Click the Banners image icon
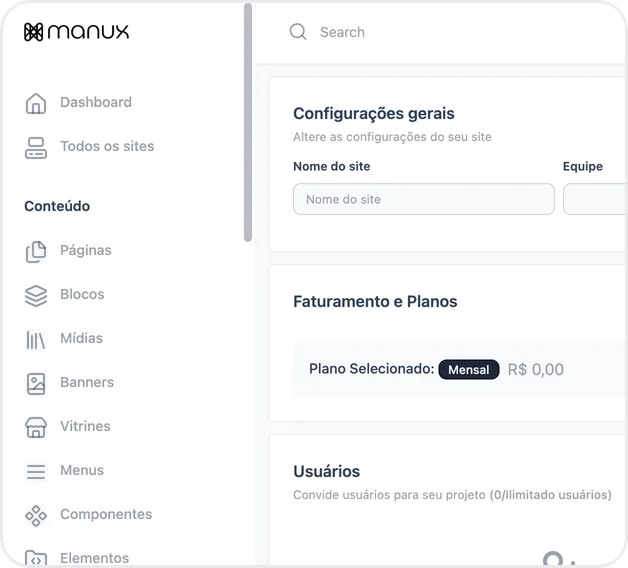Screen dimensions: 628x568 (36, 383)
